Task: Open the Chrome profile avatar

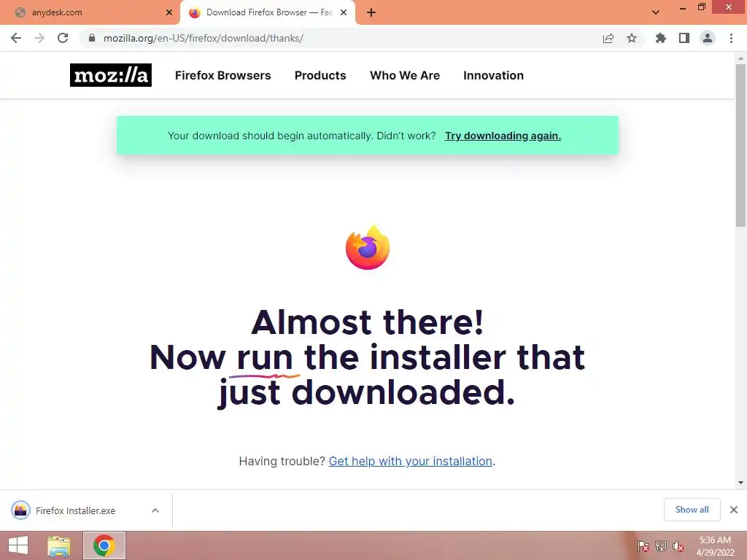Action: (x=708, y=38)
